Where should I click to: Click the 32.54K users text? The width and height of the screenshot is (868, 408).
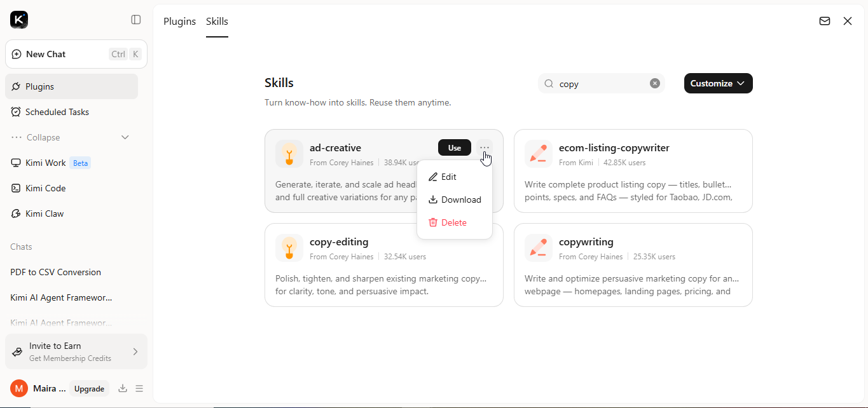405,257
